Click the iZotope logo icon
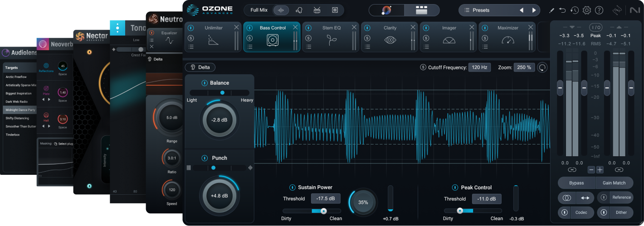The image size is (644, 226). point(618,10)
